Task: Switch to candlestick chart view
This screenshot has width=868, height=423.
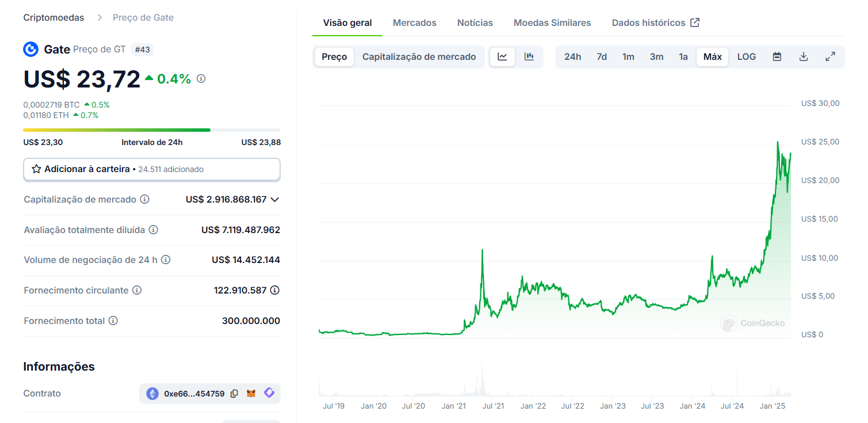Action: click(x=529, y=56)
